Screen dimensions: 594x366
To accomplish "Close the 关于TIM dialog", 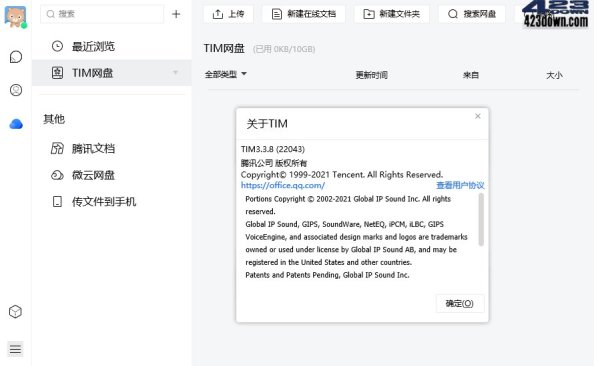I will tap(478, 116).
